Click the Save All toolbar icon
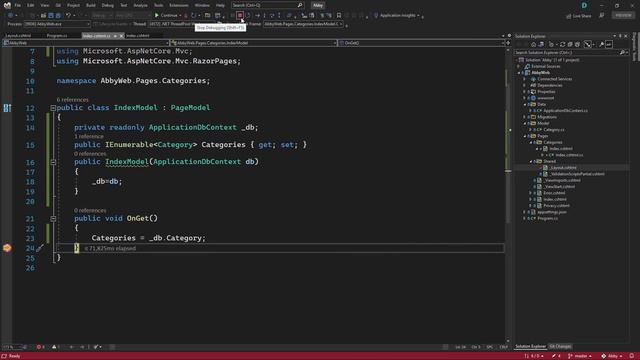Image resolution: width=640 pixels, height=360 pixels. tap(58, 16)
